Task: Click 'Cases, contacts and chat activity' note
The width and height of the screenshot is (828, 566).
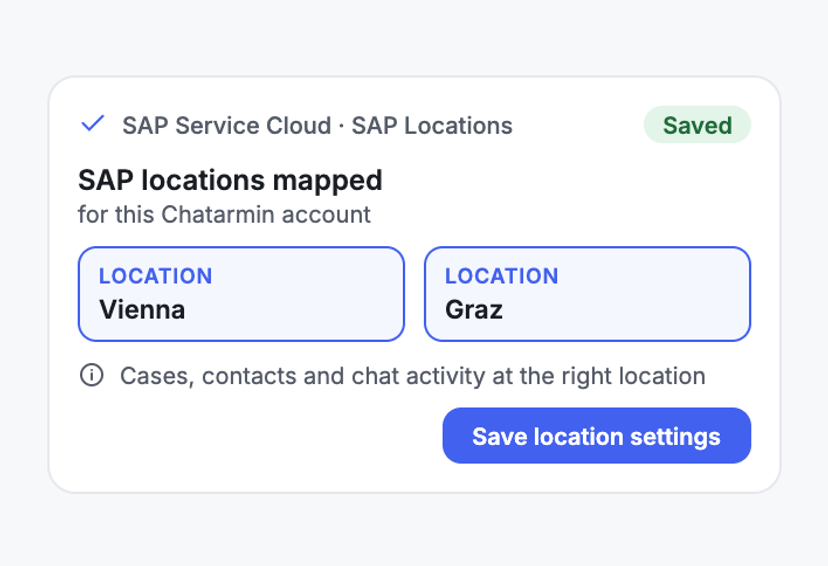Action: (413, 376)
